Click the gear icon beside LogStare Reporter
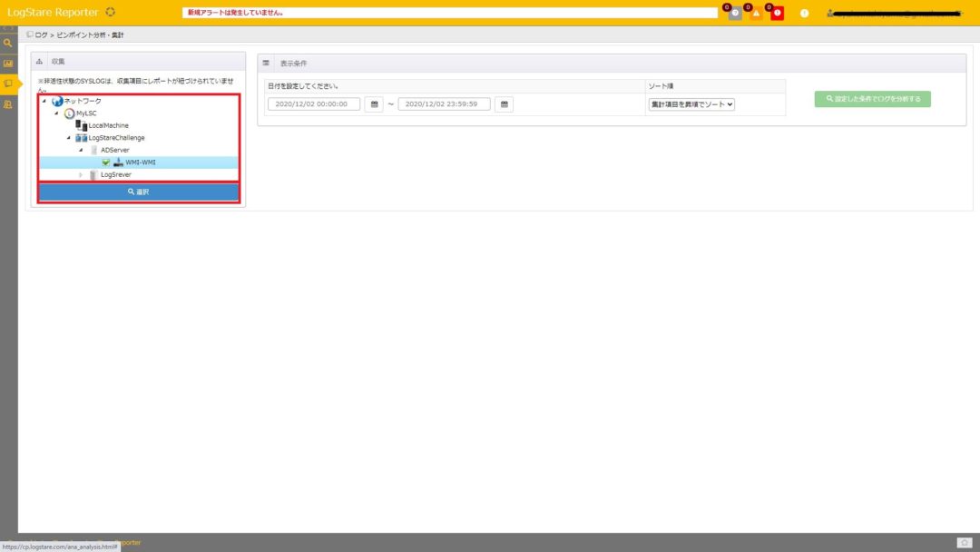Screen dimensions: 980x552 click(x=111, y=12)
